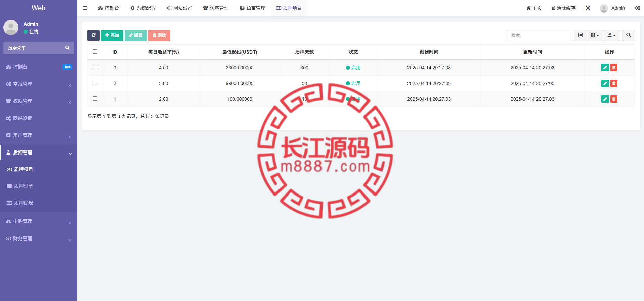Expand the 权限管理 sidebar menu
The image size is (644, 301).
(39, 101)
